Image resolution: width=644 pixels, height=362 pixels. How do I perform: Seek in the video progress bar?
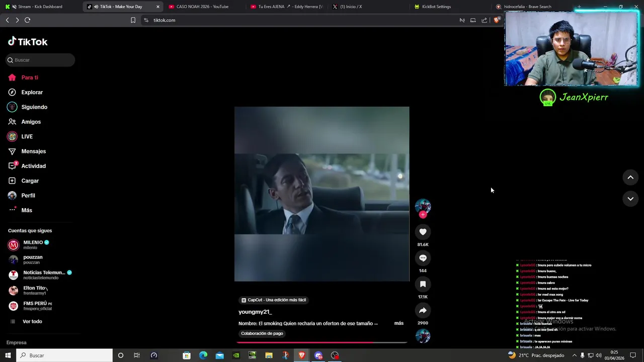[322, 342]
